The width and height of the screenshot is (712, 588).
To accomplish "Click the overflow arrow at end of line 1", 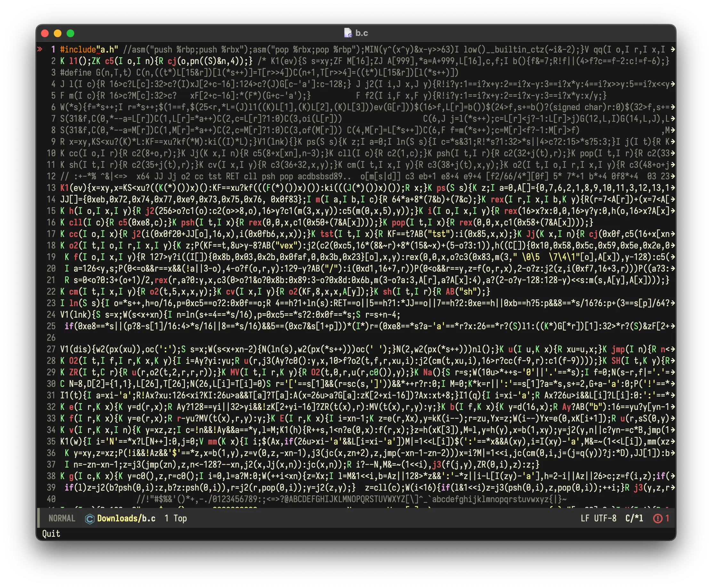I will click(x=672, y=49).
